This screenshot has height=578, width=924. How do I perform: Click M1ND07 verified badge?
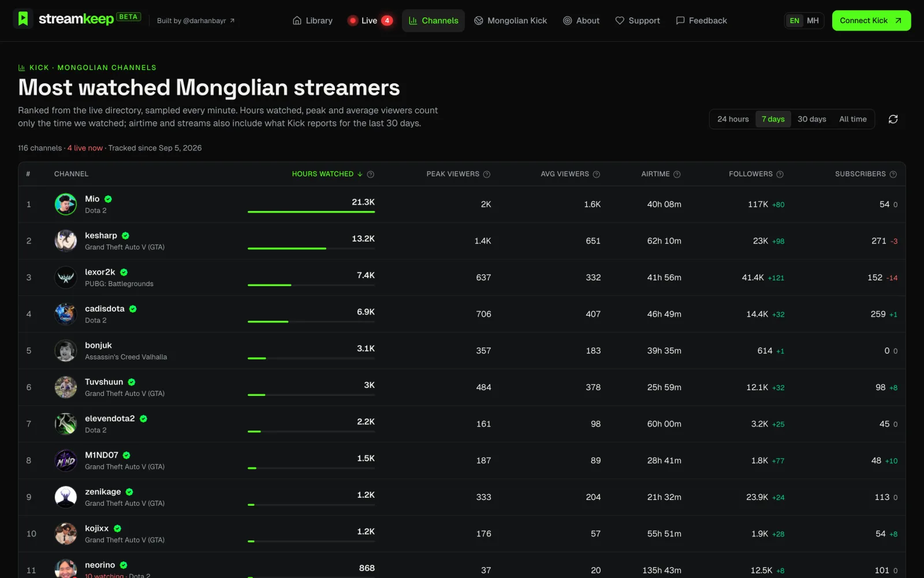click(126, 455)
